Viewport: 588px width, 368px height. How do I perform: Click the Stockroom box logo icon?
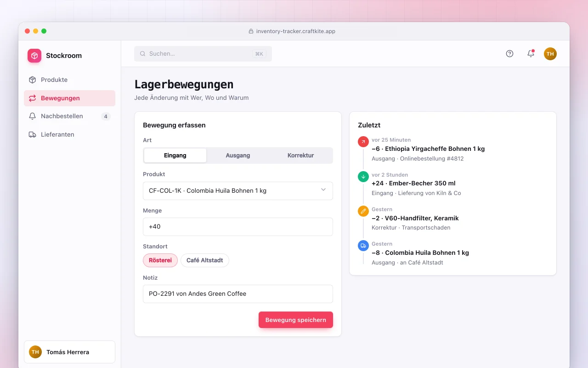click(34, 56)
